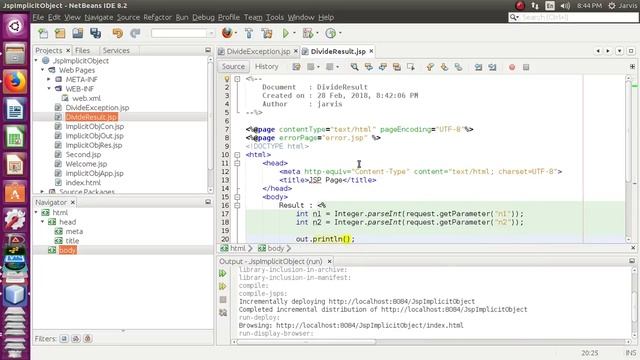Switch to the Files tab
The width and height of the screenshot is (640, 360).
(82, 50)
